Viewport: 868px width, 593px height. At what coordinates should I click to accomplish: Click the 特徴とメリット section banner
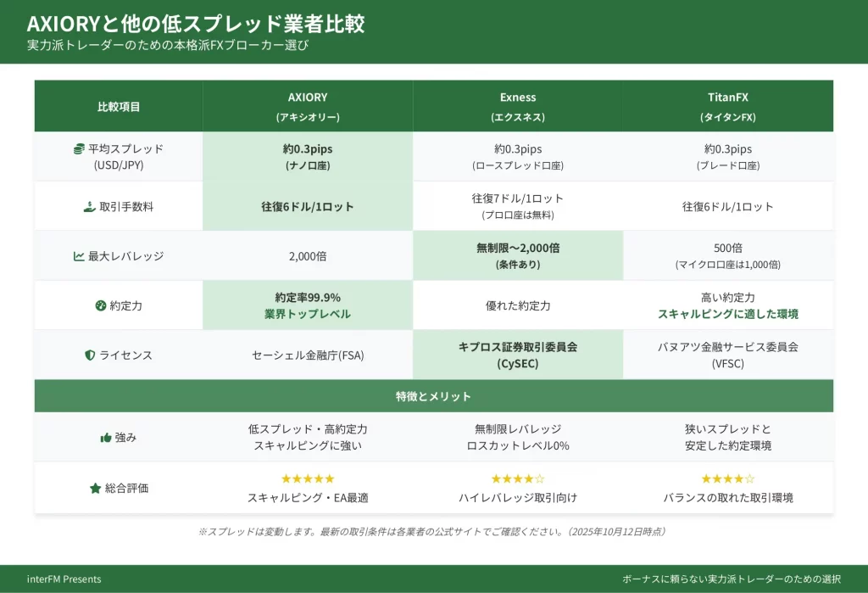coord(433,396)
